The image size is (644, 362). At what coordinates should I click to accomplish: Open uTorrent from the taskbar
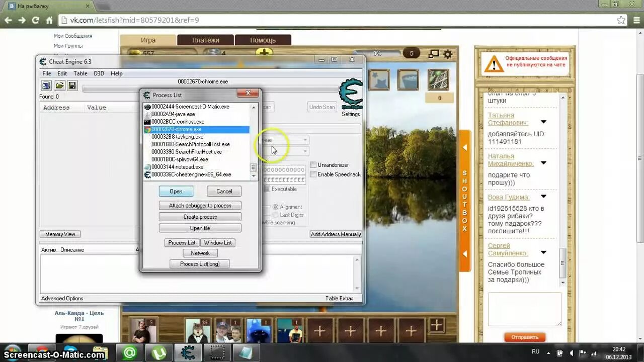[159, 353]
